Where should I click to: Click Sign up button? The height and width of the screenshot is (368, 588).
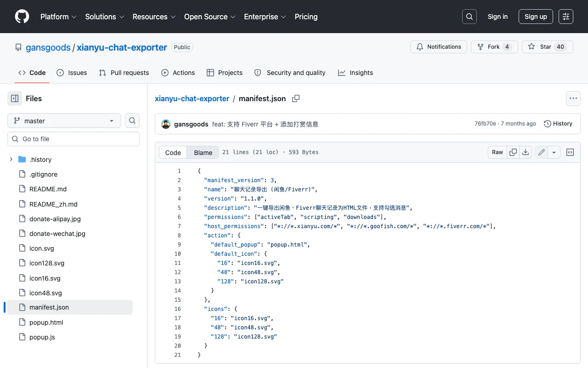coord(536,17)
